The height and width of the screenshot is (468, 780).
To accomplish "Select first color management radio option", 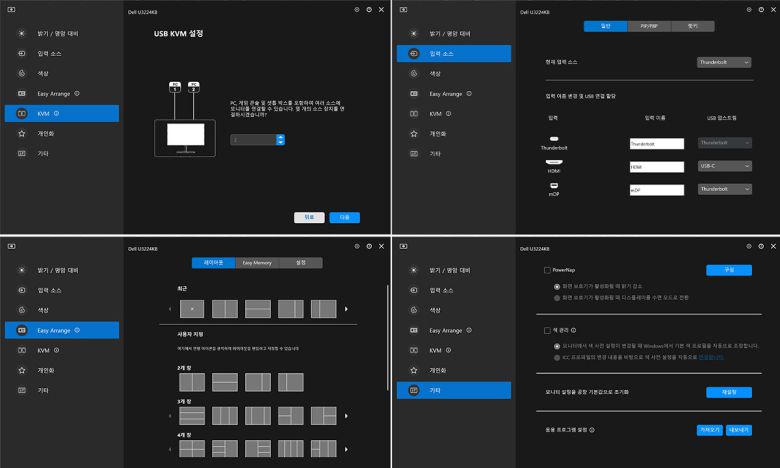I will click(557, 346).
